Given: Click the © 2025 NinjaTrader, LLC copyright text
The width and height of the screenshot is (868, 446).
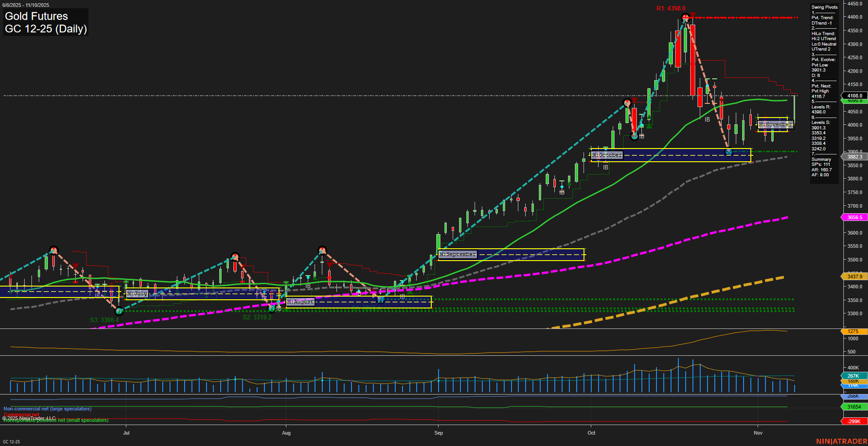Looking at the screenshot, I should 30,417.
